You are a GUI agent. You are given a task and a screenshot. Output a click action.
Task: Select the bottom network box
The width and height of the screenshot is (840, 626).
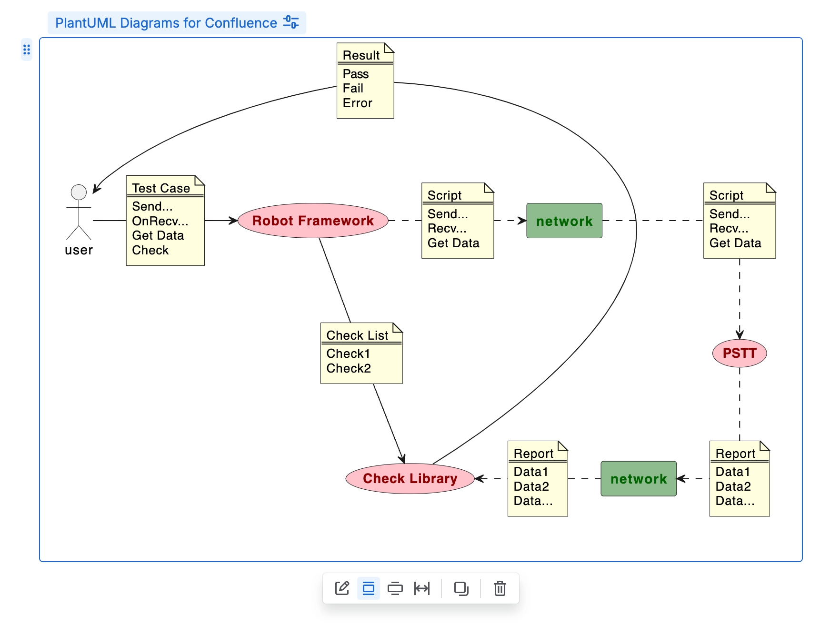coord(638,479)
